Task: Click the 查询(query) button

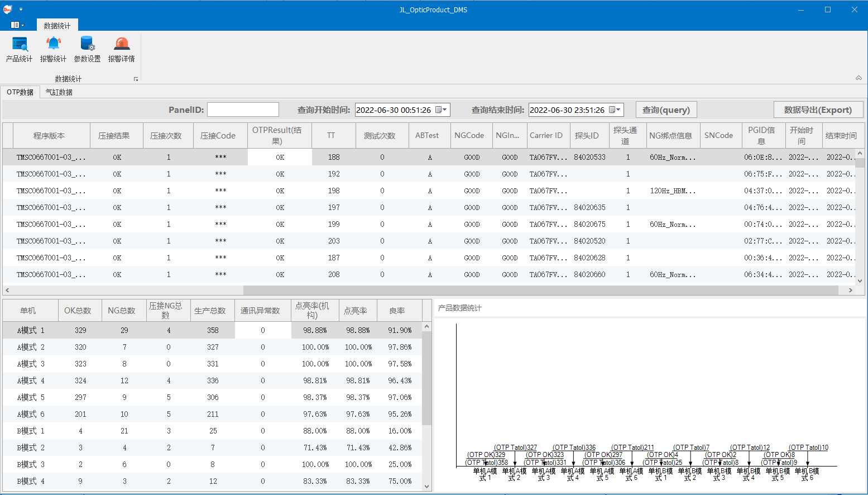Action: point(666,110)
